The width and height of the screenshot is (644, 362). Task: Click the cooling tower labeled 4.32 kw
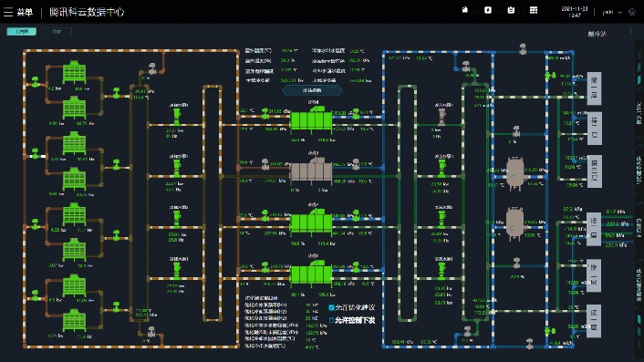[74, 214]
